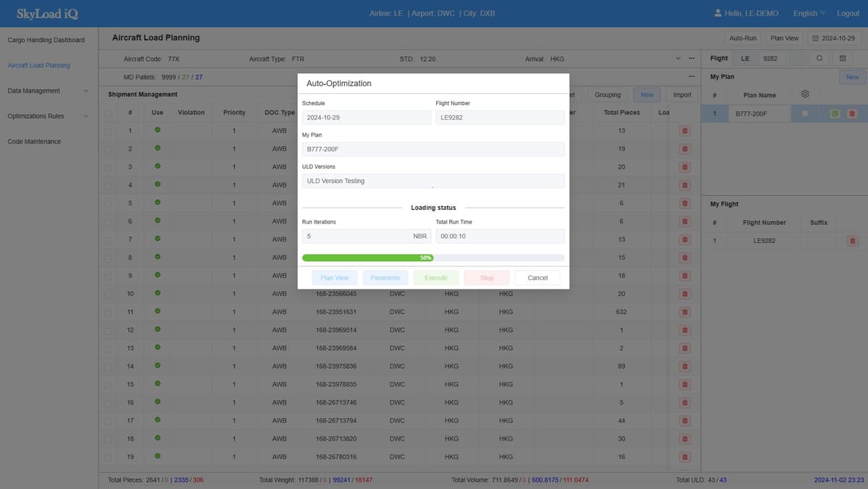The width and height of the screenshot is (868, 489).
Task: Tick the checkbox for plan B777-200F
Action: (805, 114)
